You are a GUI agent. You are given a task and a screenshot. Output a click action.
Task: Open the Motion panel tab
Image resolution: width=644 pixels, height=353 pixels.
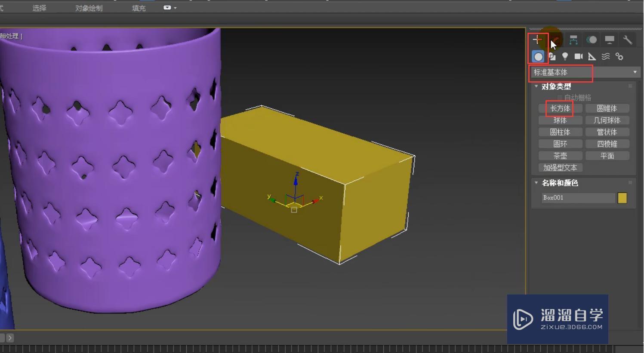click(592, 40)
